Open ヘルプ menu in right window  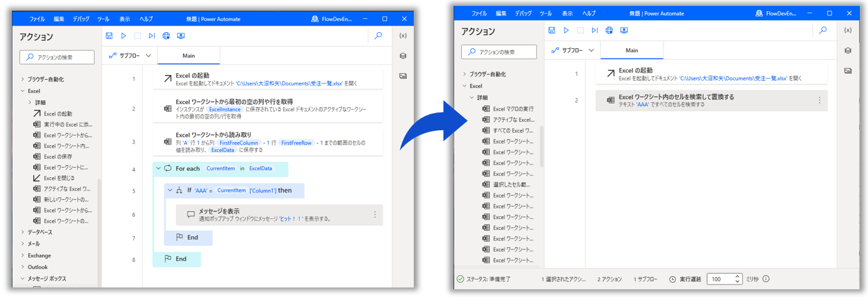pyautogui.click(x=589, y=14)
